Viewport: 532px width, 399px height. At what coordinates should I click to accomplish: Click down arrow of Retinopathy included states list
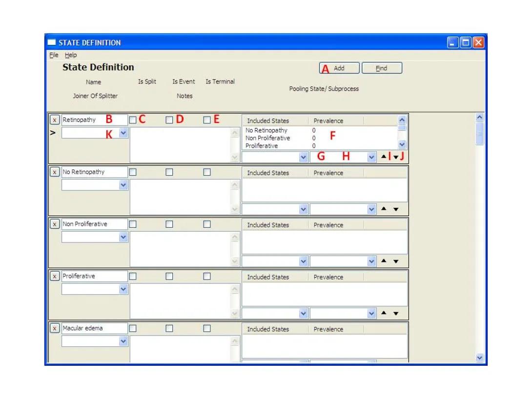click(x=402, y=145)
